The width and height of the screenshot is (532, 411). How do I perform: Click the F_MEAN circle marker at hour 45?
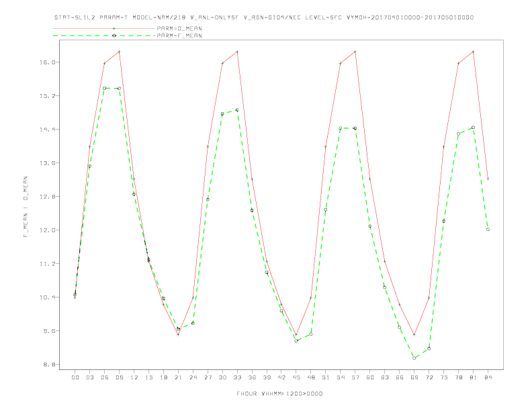coord(296,340)
